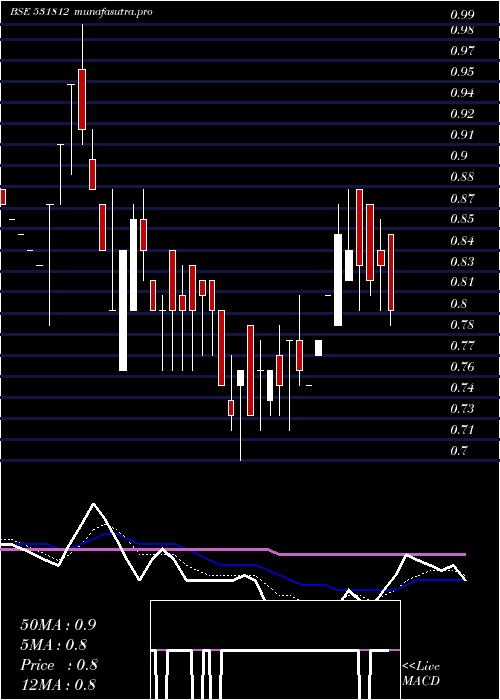
Task: Select the 0.99 price axis label
Action: point(462,16)
